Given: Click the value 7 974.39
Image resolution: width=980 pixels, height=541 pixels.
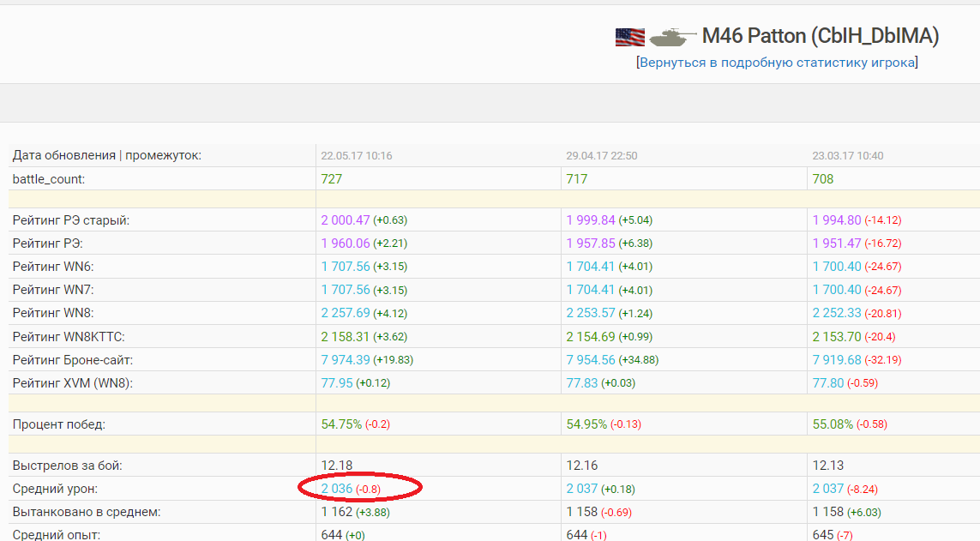Looking at the screenshot, I should 346,360.
